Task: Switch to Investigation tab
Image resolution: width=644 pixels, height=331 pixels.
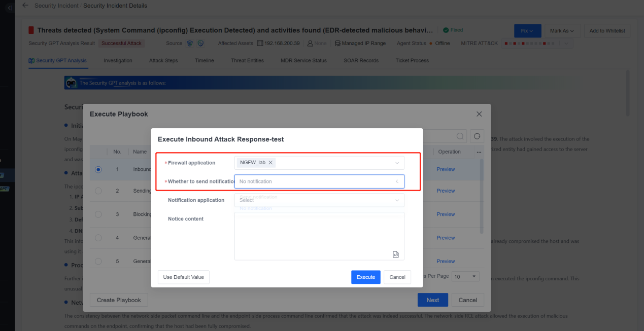Action: pyautogui.click(x=118, y=60)
